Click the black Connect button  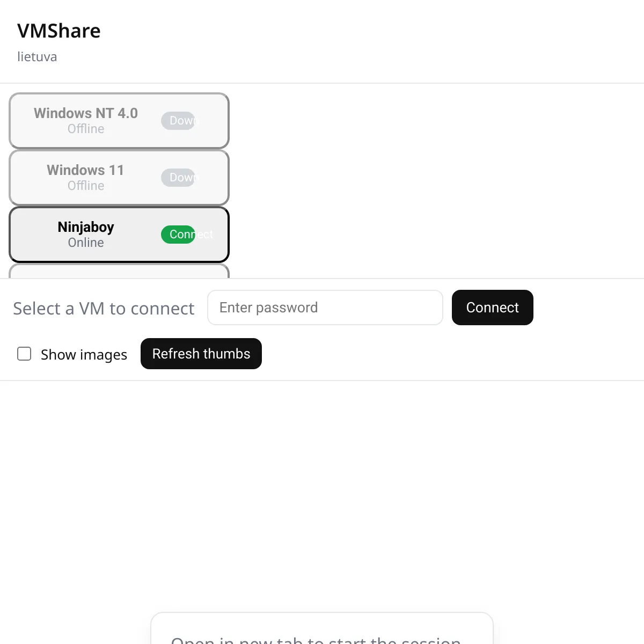[x=493, y=308]
